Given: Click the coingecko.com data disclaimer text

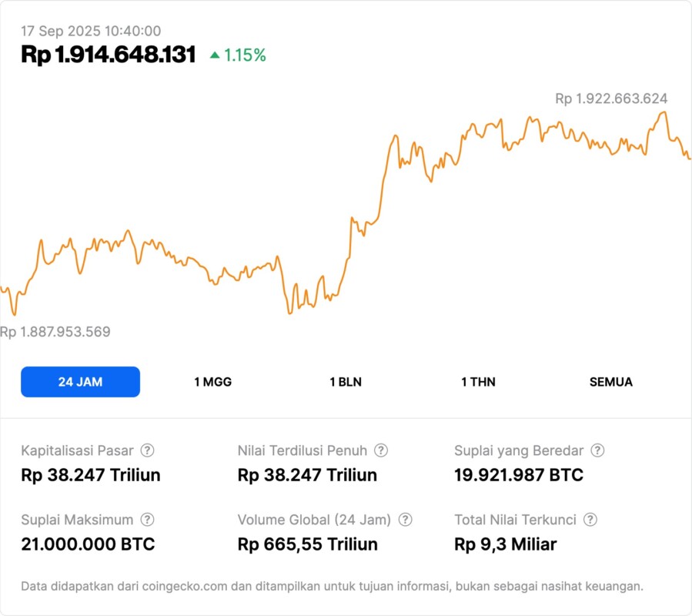Looking at the screenshot, I should tap(332, 586).
